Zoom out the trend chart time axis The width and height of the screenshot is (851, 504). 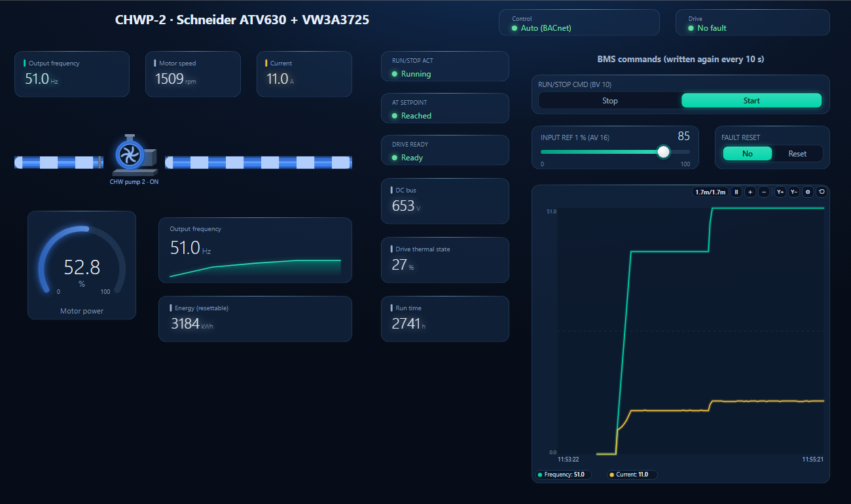(x=763, y=192)
